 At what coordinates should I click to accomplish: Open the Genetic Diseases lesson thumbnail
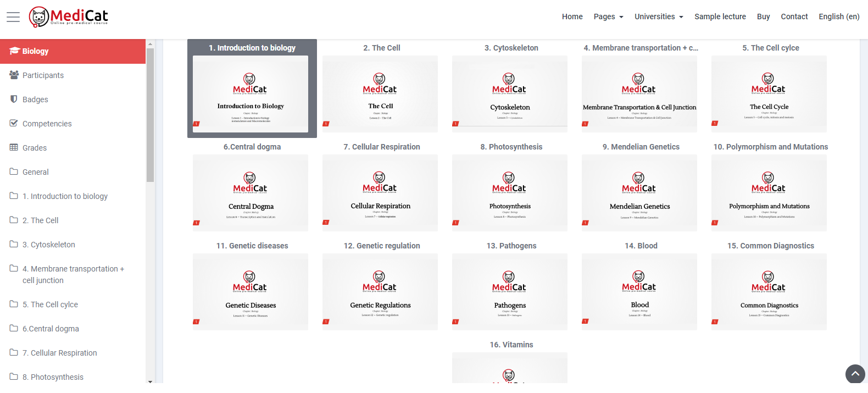251,292
